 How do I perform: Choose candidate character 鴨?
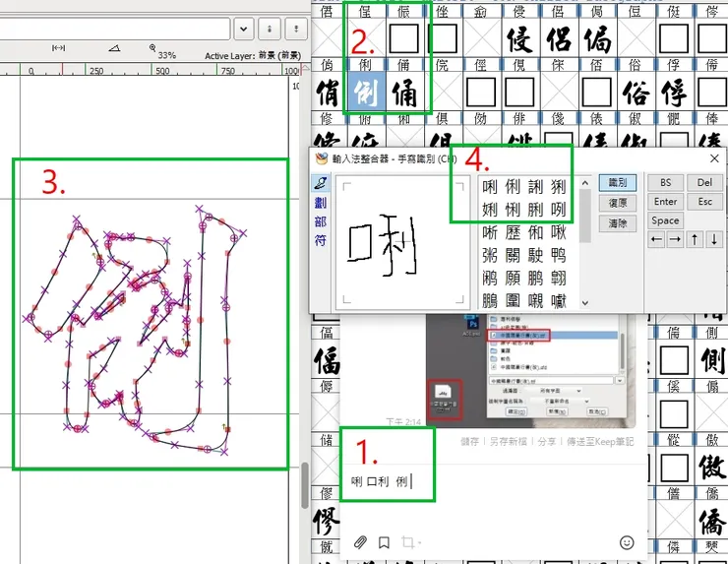point(558,255)
